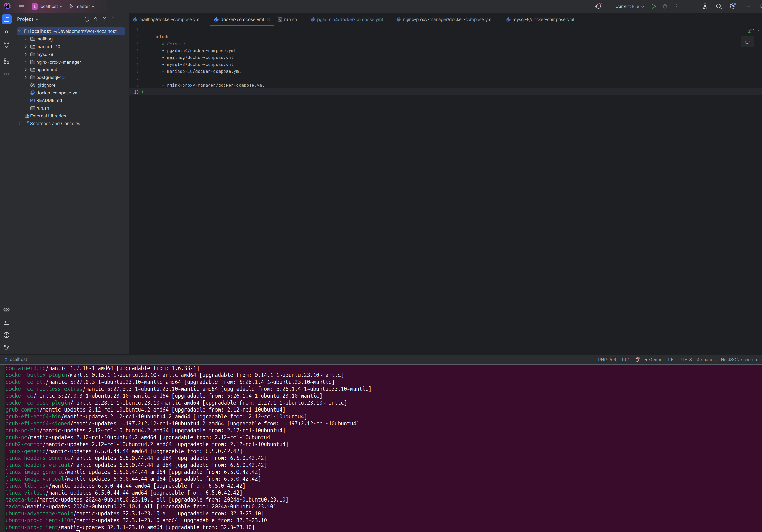The width and height of the screenshot is (762, 532).
Task: Expand the mailhog folder
Action: point(26,39)
